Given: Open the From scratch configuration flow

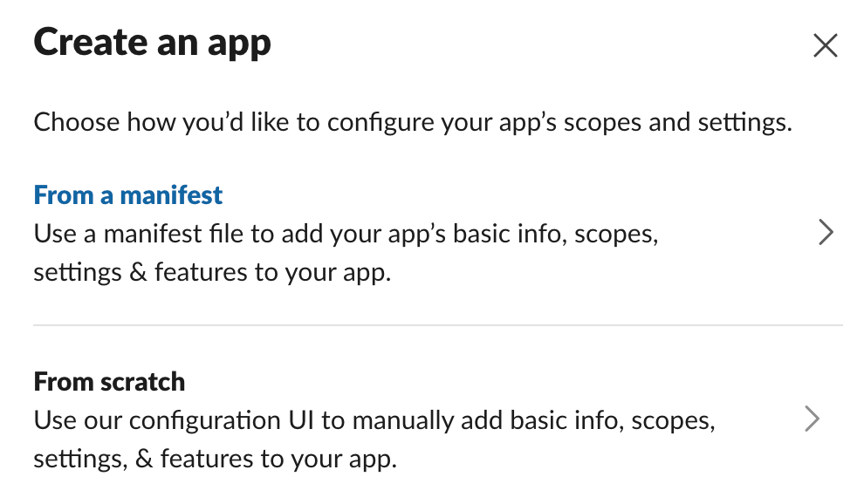Looking at the screenshot, I should pos(108,381).
